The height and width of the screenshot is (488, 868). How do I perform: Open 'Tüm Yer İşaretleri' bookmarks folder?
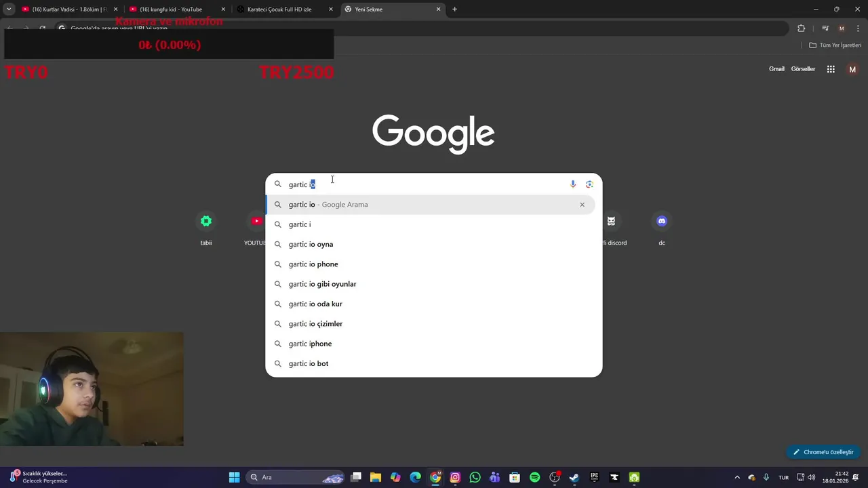[835, 45]
